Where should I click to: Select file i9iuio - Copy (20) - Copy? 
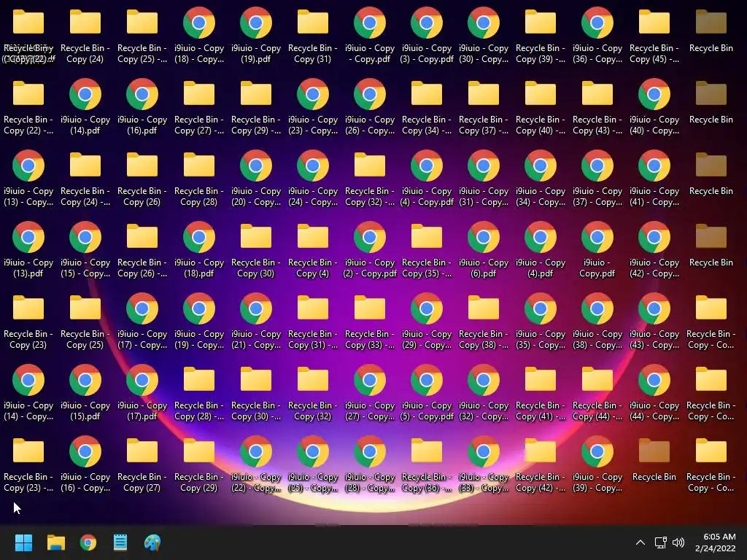256,179
